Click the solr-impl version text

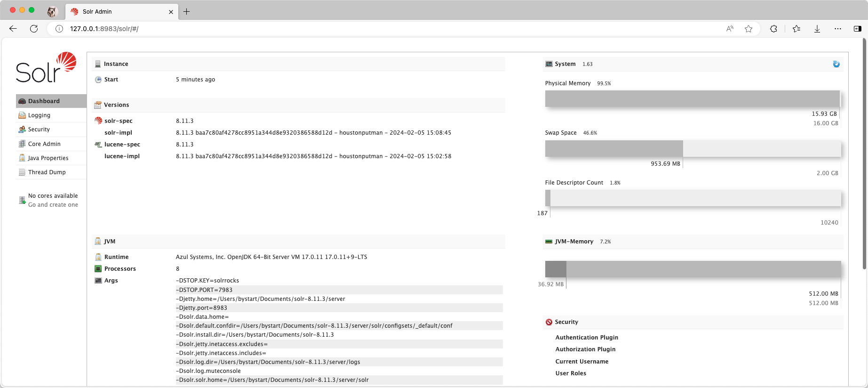(313, 133)
